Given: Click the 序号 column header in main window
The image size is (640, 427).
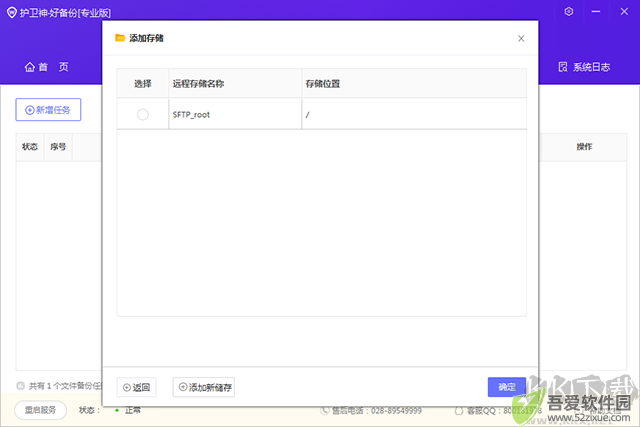Looking at the screenshot, I should point(58,147).
